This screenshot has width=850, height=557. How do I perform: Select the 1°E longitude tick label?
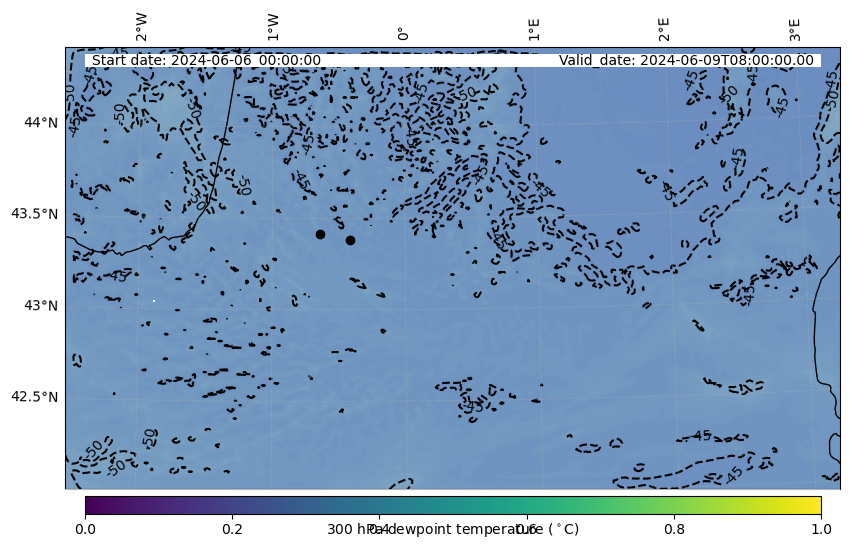click(534, 28)
